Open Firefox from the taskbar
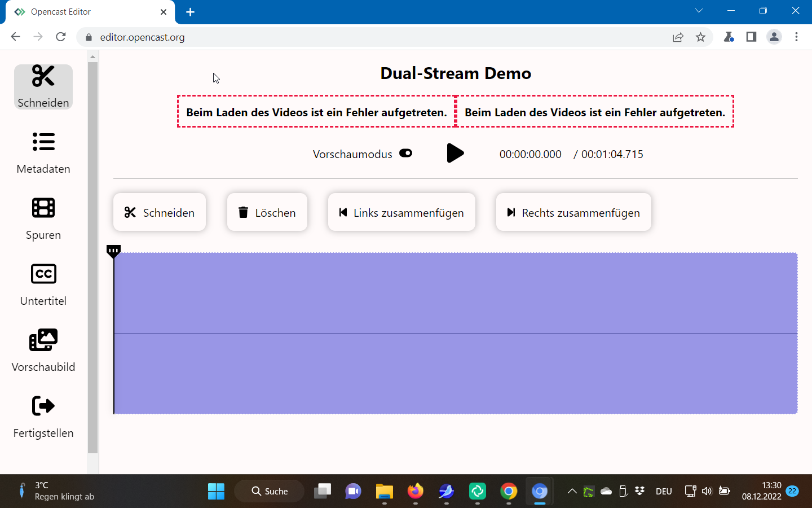812x508 pixels. click(x=415, y=491)
